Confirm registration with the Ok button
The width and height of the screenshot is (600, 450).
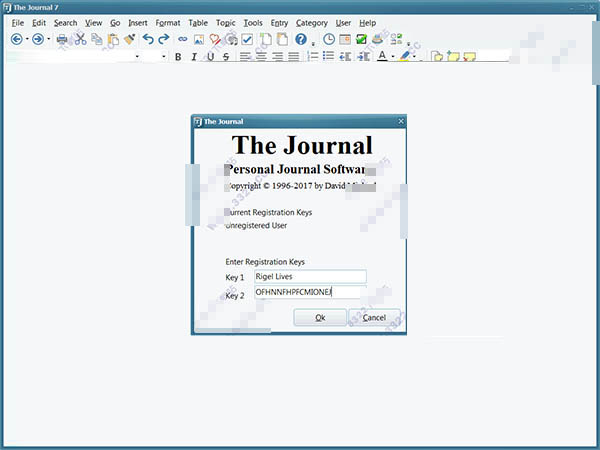(x=320, y=318)
